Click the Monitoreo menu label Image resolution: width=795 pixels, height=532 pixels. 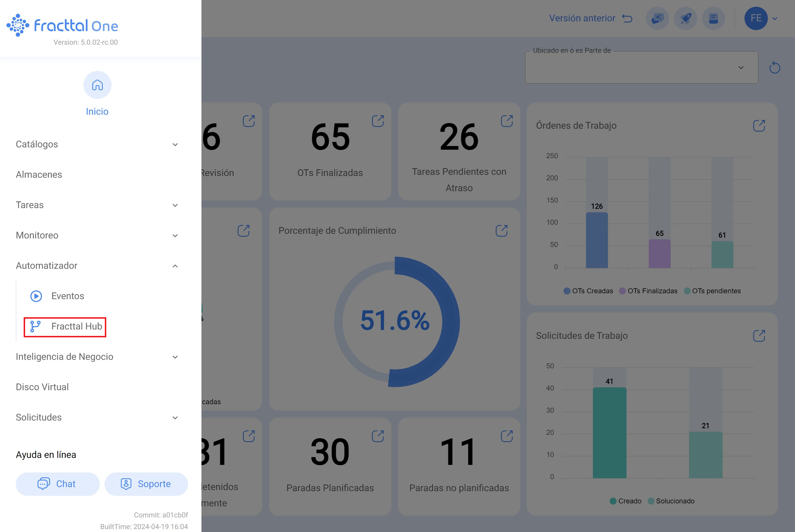(37, 236)
